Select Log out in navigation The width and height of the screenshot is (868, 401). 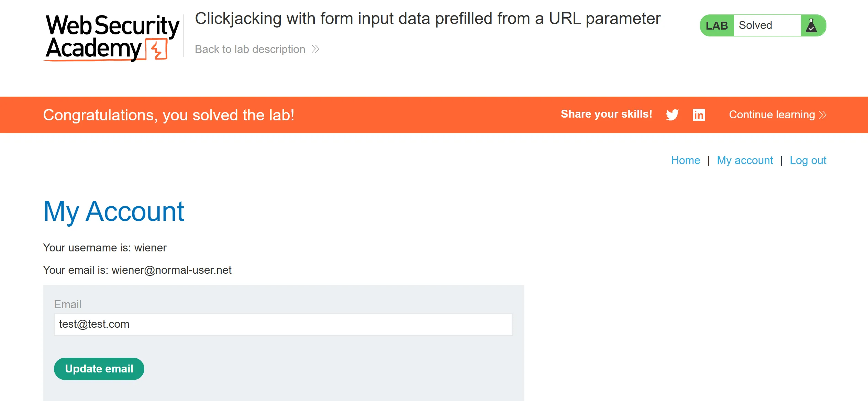coord(808,160)
